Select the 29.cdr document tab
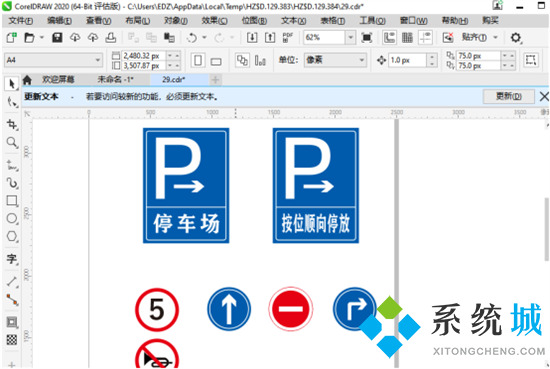Image resolution: width=550 pixels, height=369 pixels. coord(173,80)
